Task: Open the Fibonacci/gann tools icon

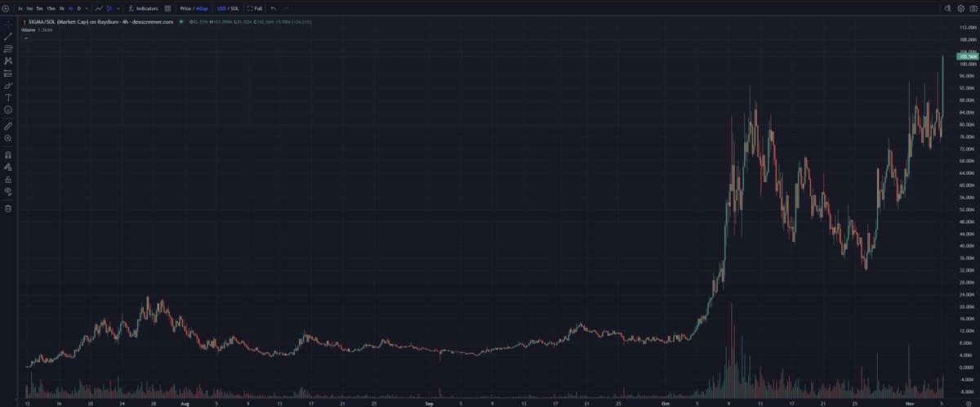Action: coord(8,49)
